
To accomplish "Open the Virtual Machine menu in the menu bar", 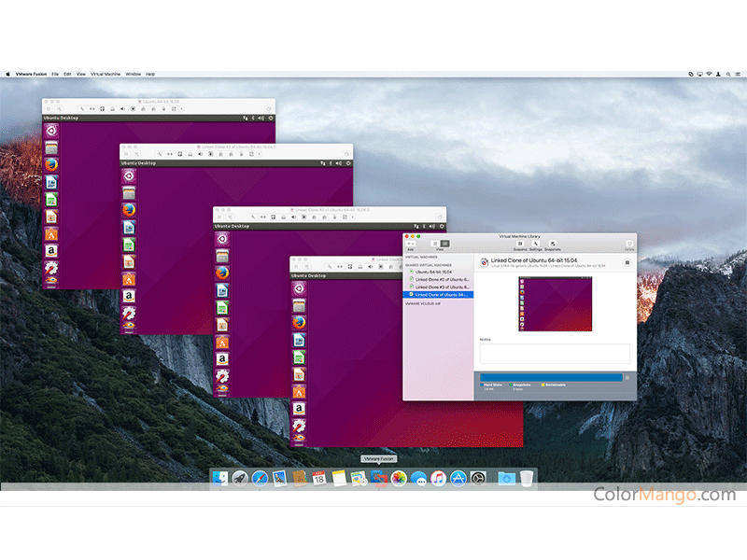I will coord(106,73).
